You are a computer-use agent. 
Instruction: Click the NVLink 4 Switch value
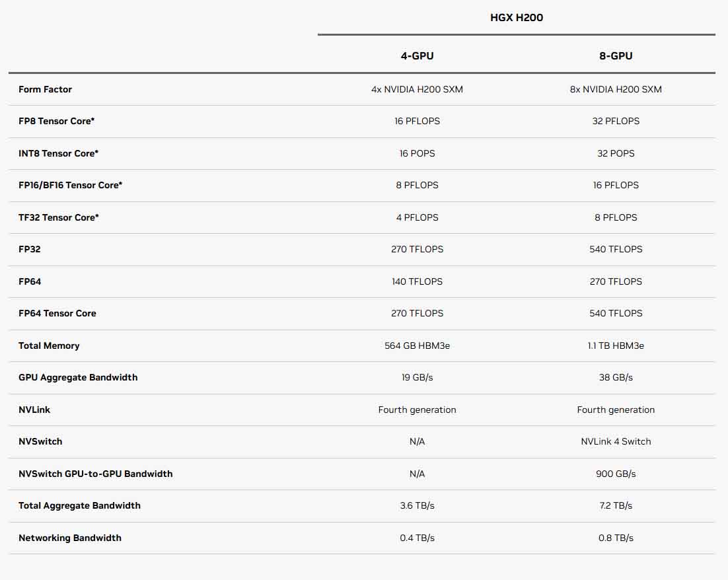tap(616, 441)
